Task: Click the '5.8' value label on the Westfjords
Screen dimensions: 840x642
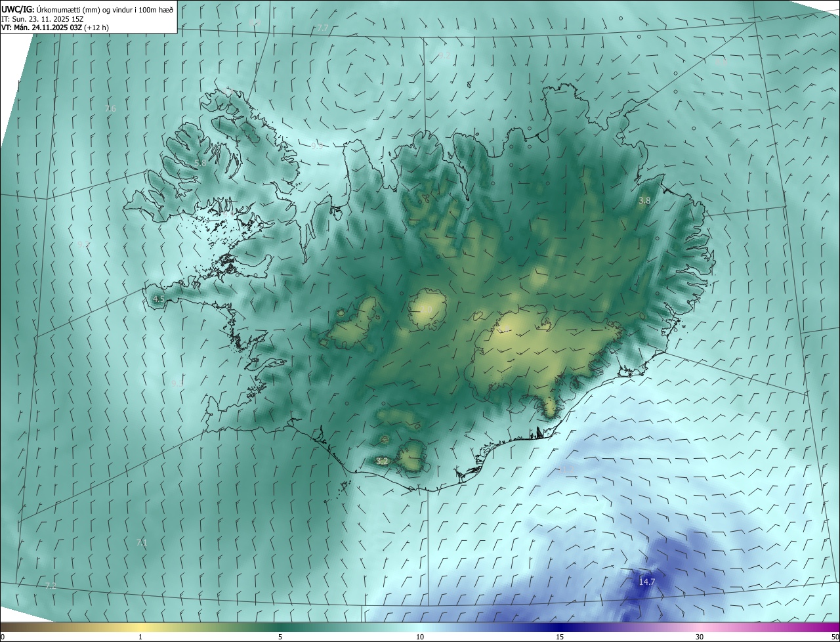Action: (200, 163)
